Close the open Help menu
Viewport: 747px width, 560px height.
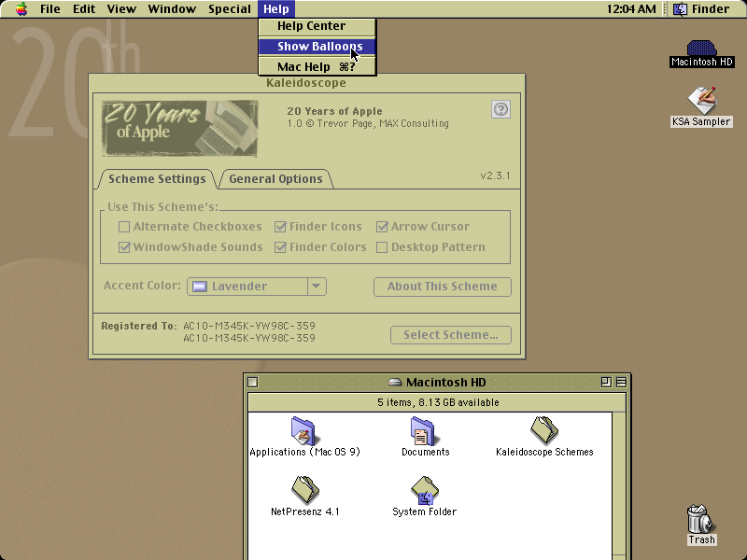[x=275, y=9]
